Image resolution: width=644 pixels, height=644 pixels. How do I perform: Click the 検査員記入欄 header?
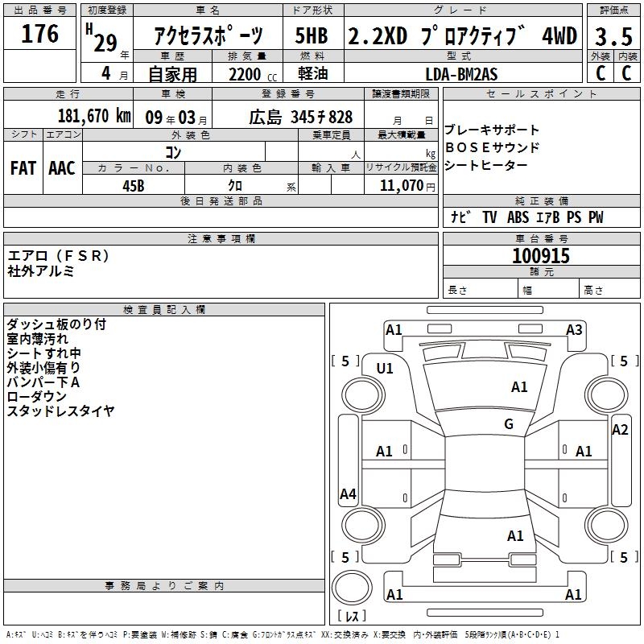(x=164, y=310)
